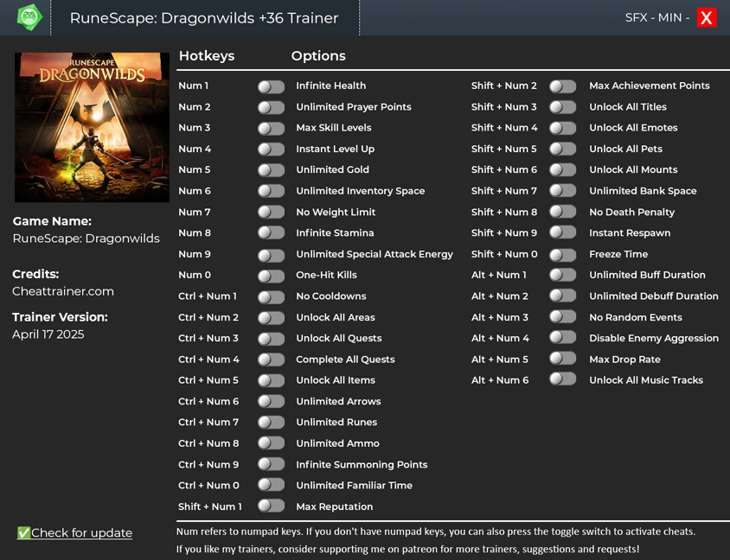Image resolution: width=730 pixels, height=560 pixels.
Task: Click the April 17 2025 version text
Action: pyautogui.click(x=48, y=334)
